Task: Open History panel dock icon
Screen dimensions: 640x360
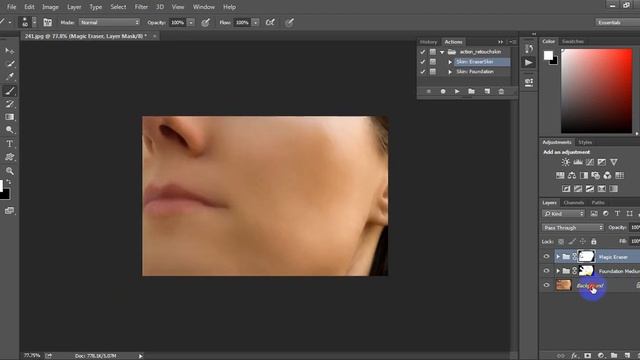Action: 529,49
